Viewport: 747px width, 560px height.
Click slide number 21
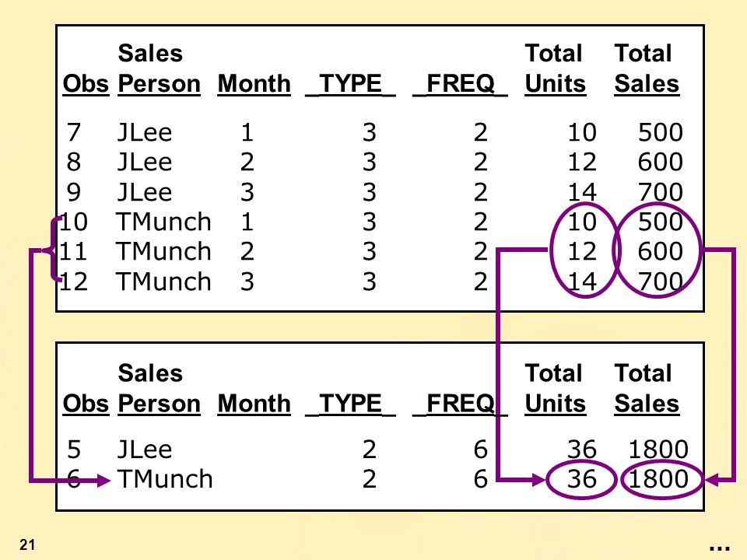coord(27,544)
